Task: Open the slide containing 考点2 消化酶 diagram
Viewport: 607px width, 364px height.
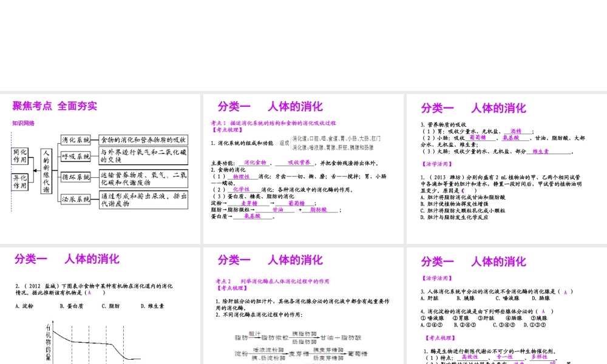Action: tap(303, 306)
